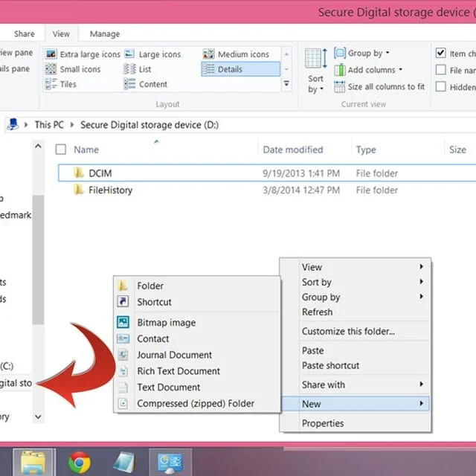Expand the layout gallery more arrow
The image size is (476, 476).
click(x=286, y=83)
